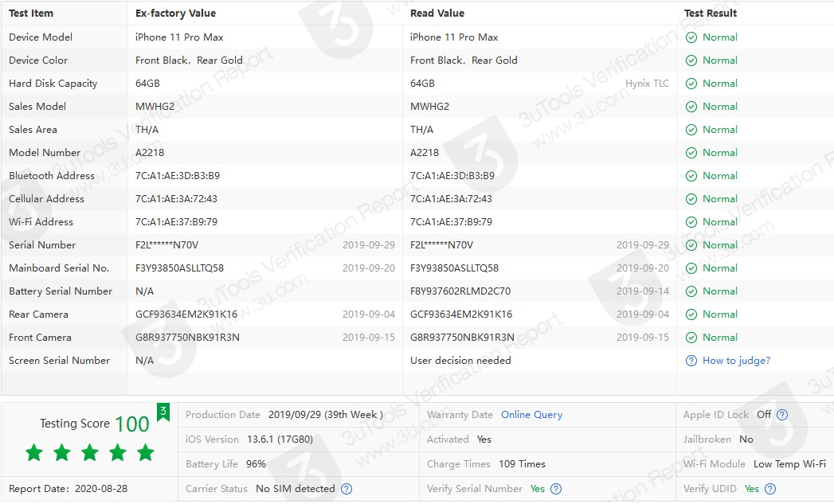
Task: Open the How to judge link
Action: pyautogui.click(x=736, y=361)
